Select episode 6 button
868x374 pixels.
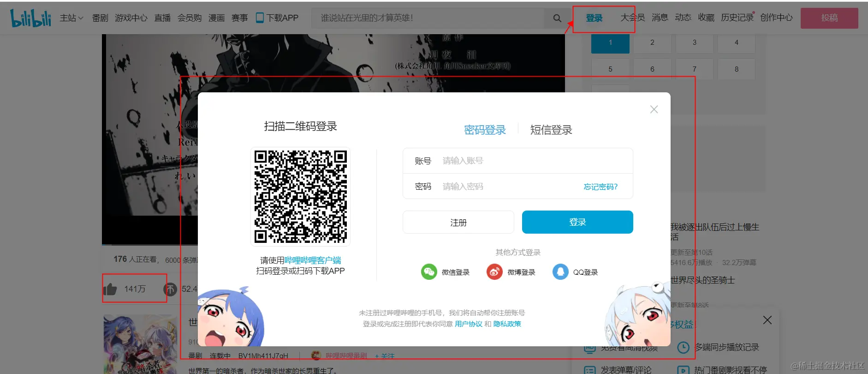[x=652, y=69]
